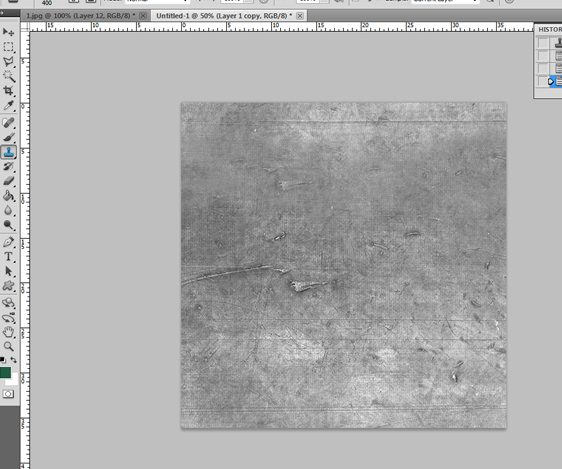
Task: Switch to the 1.jpg document tab
Action: [81, 16]
